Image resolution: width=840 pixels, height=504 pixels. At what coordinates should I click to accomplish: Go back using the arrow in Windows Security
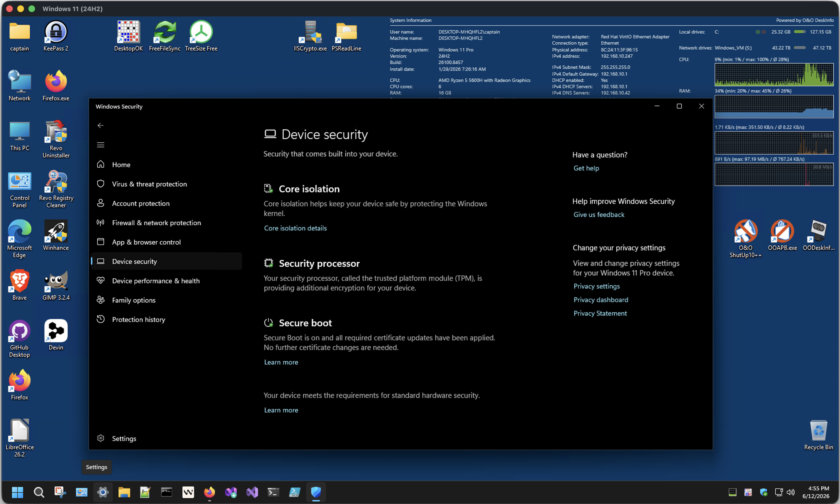point(100,126)
